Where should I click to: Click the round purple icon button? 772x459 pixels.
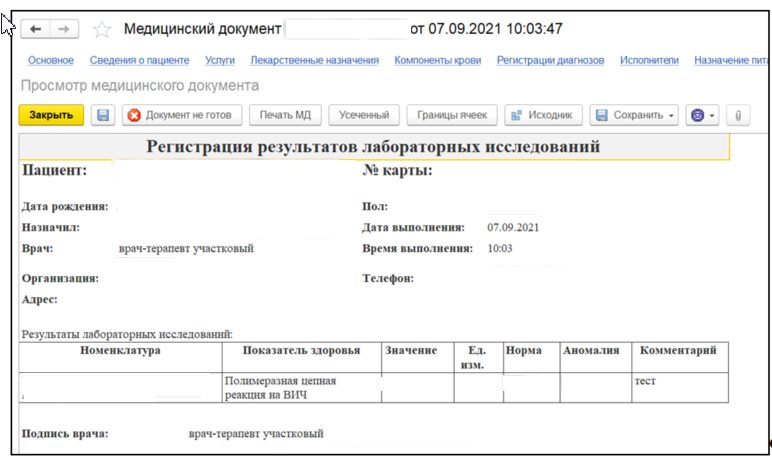point(697,115)
